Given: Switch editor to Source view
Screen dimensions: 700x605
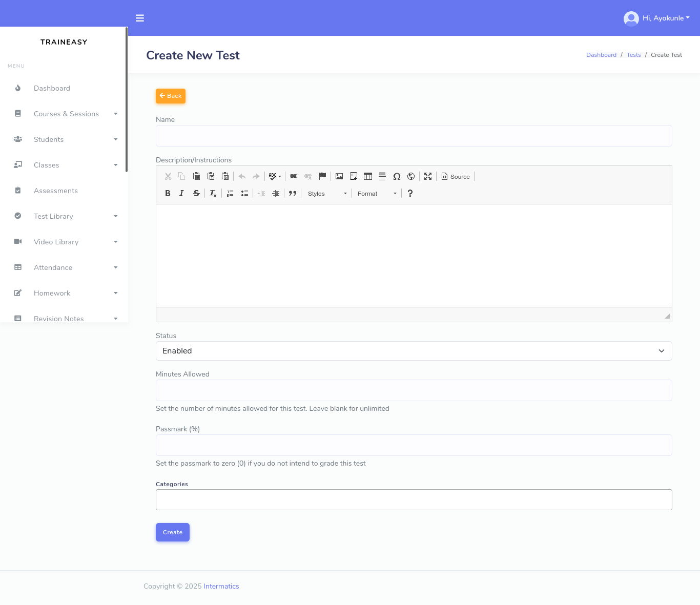Looking at the screenshot, I should (456, 177).
